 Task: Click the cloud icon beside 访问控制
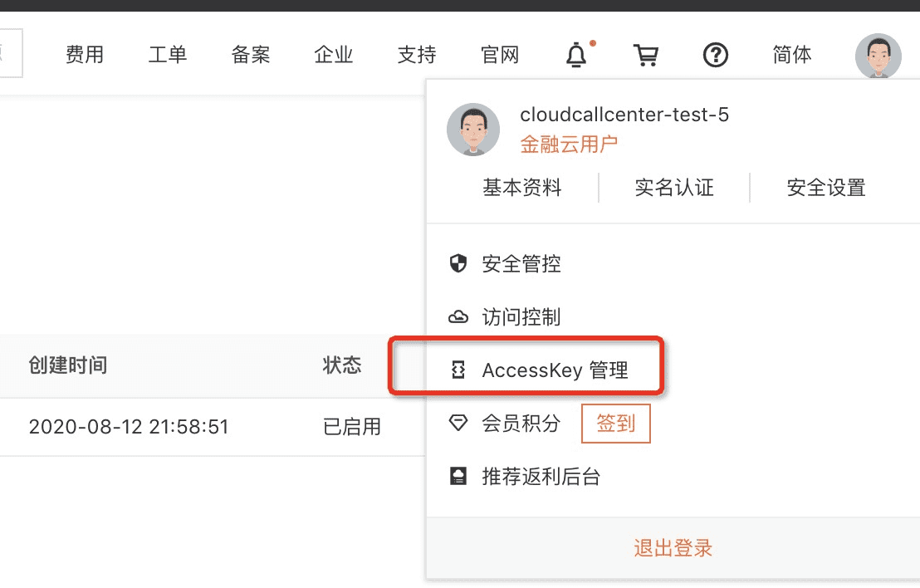(x=458, y=317)
